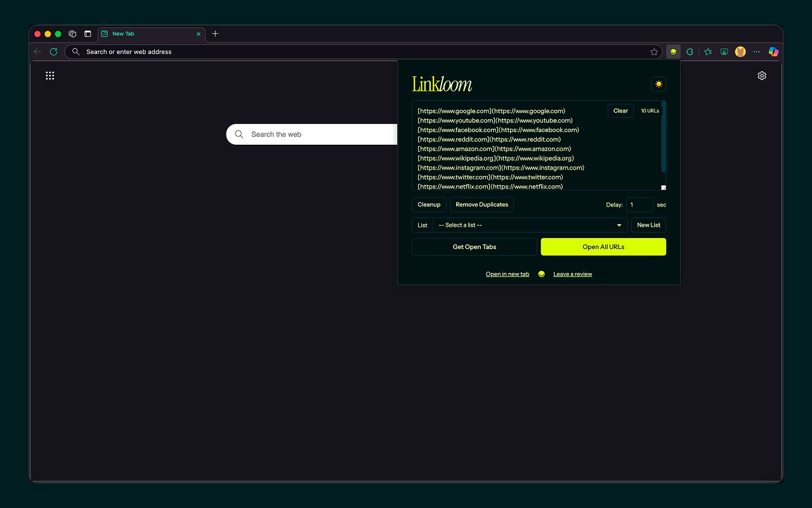Click the Open All URLs button

coord(603,247)
